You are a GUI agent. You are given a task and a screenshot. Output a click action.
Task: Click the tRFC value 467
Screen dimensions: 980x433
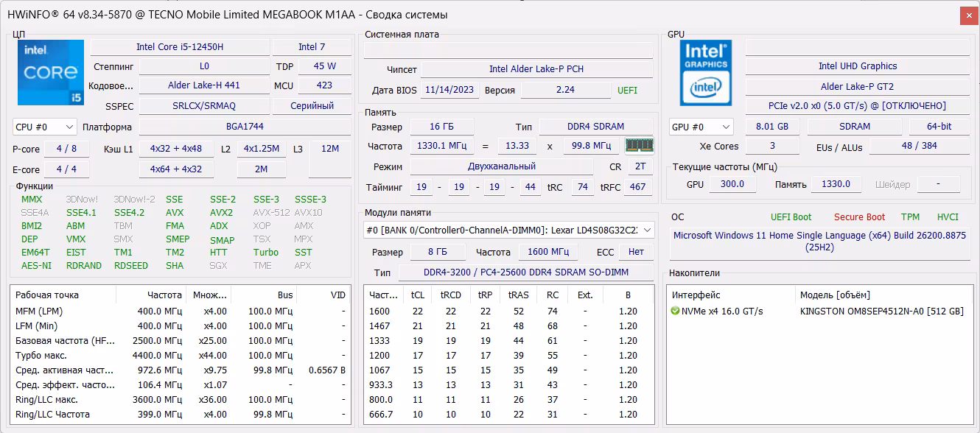click(x=637, y=187)
